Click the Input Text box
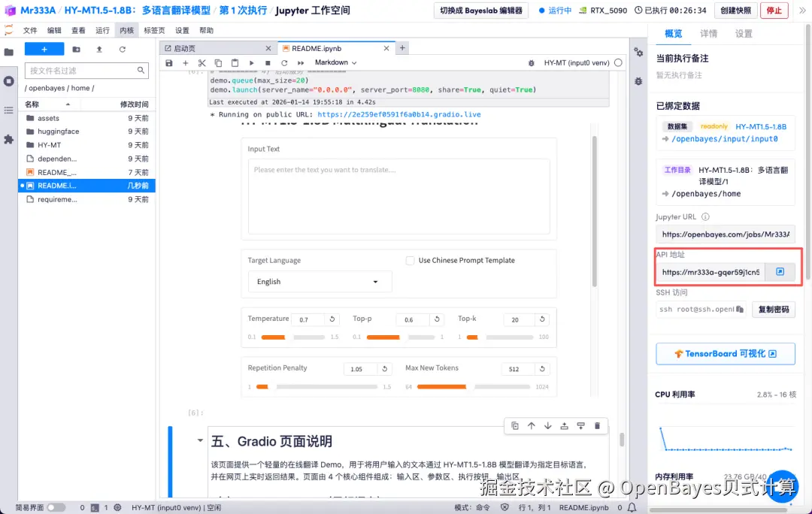 tap(398, 197)
